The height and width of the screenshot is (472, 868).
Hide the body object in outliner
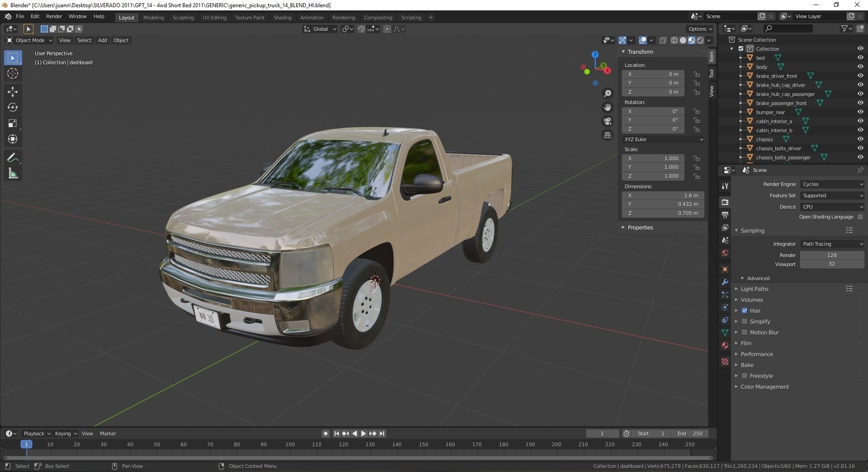coord(860,67)
